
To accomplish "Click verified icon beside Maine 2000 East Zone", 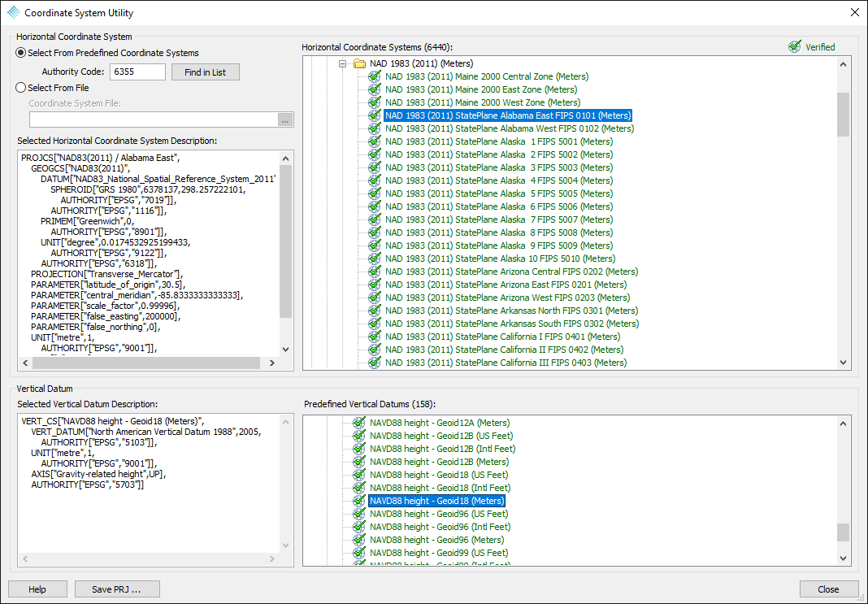I will point(375,89).
